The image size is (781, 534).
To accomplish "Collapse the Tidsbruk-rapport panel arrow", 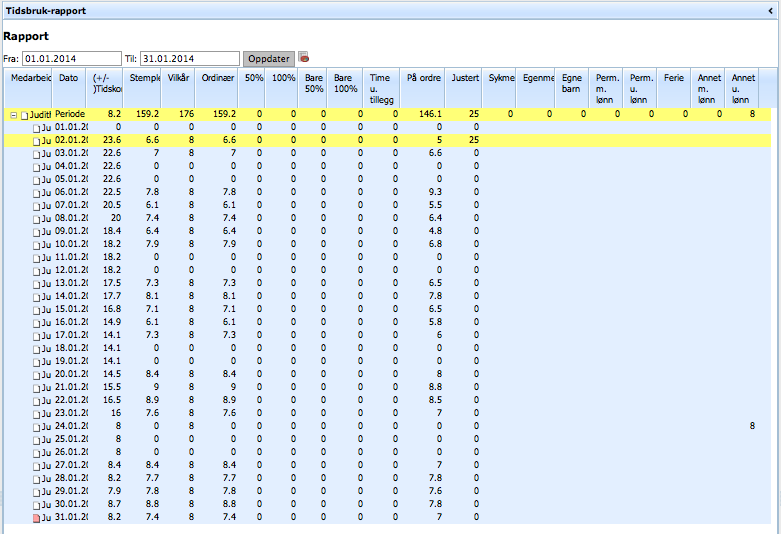I will (x=771, y=10).
